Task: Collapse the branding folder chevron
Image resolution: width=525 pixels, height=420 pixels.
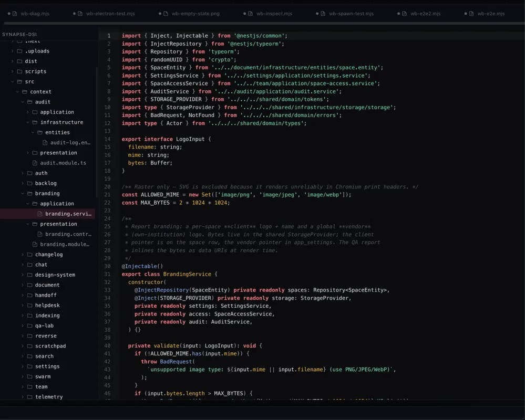Action: [x=23, y=194]
